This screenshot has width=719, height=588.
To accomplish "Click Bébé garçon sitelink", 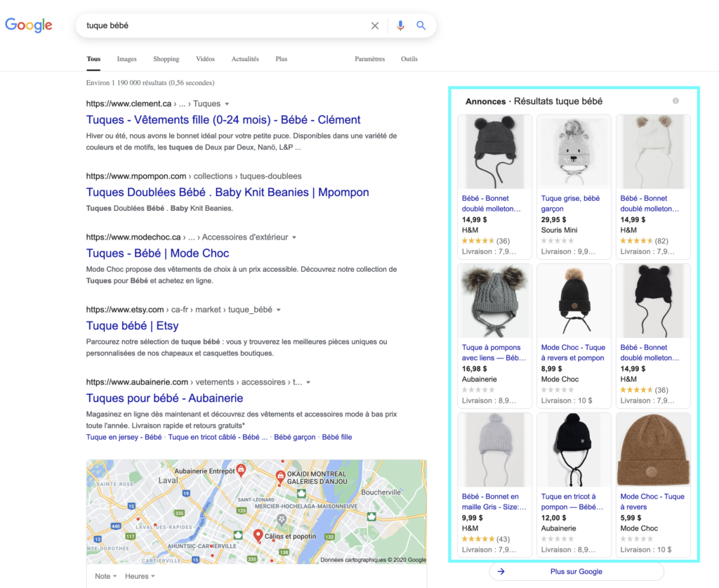I will coord(295,437).
